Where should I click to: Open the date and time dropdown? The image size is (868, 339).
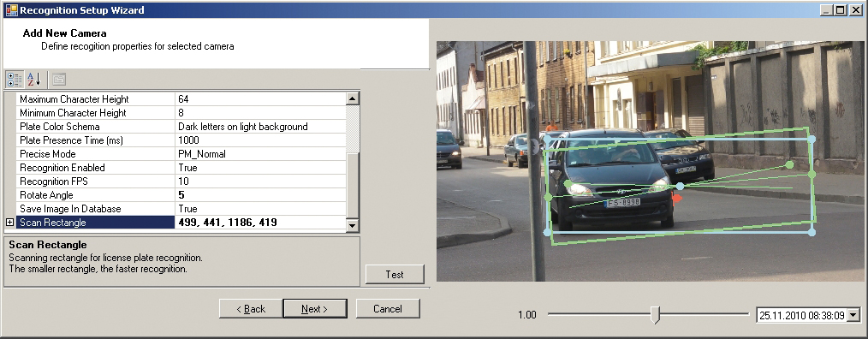click(853, 315)
